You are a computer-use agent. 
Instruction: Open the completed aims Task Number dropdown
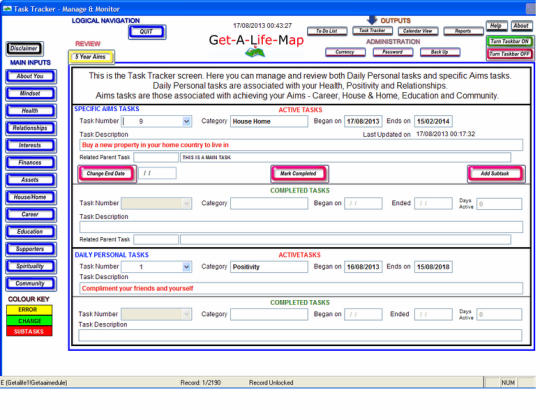(187, 203)
